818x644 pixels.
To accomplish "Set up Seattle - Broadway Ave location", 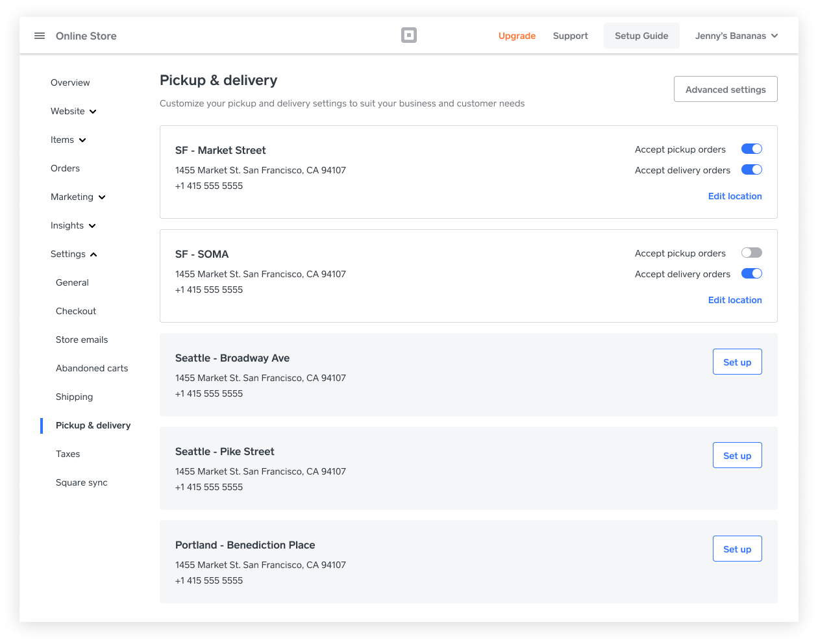I will [737, 362].
